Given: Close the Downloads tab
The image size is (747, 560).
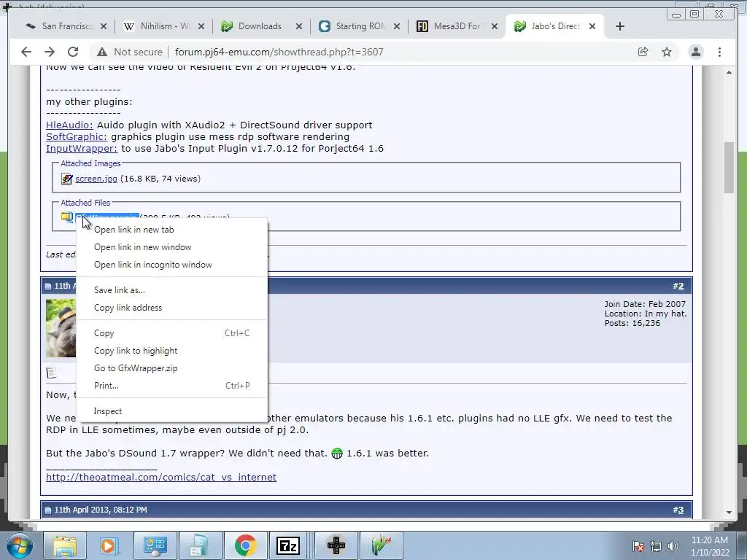Looking at the screenshot, I should 298,27.
